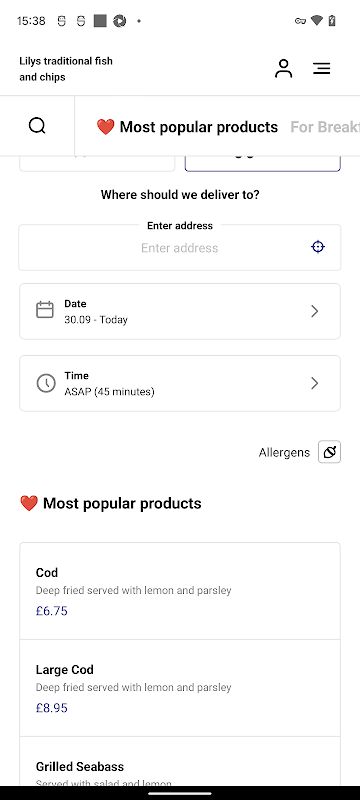360x800 pixels.
Task: Expand the Time chevron arrow
Action: [x=315, y=383]
